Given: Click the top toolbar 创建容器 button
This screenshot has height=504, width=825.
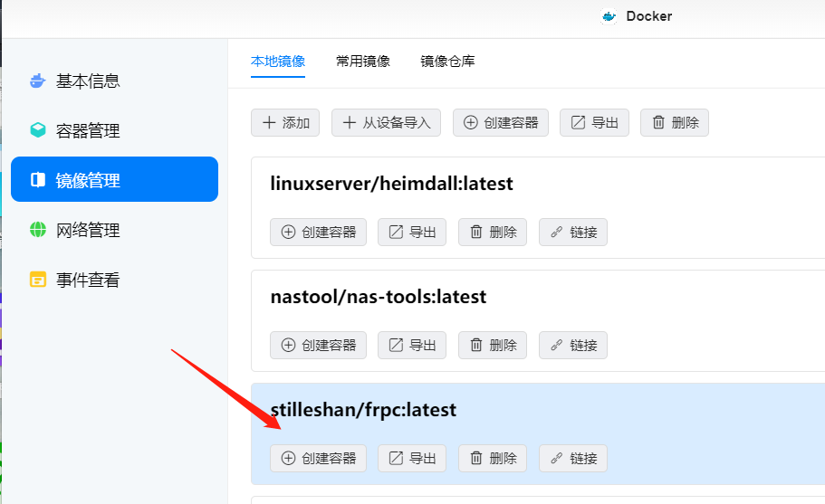Looking at the screenshot, I should (x=501, y=122).
